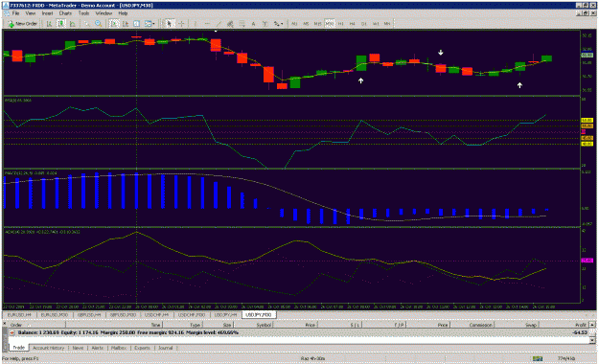
Task: Select the text label tool
Action: [265, 24]
